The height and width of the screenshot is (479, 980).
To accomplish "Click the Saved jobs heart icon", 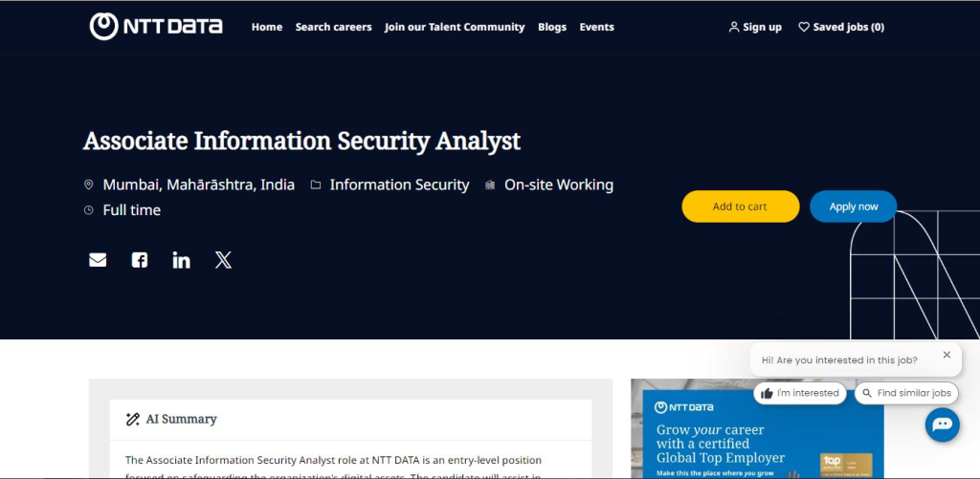I will pos(804,27).
